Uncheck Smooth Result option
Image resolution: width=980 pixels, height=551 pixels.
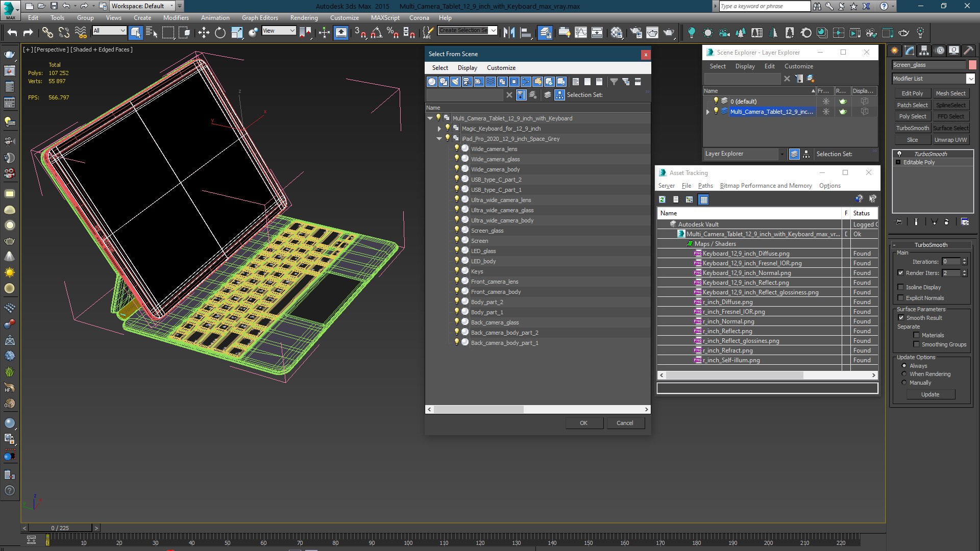pyautogui.click(x=901, y=318)
